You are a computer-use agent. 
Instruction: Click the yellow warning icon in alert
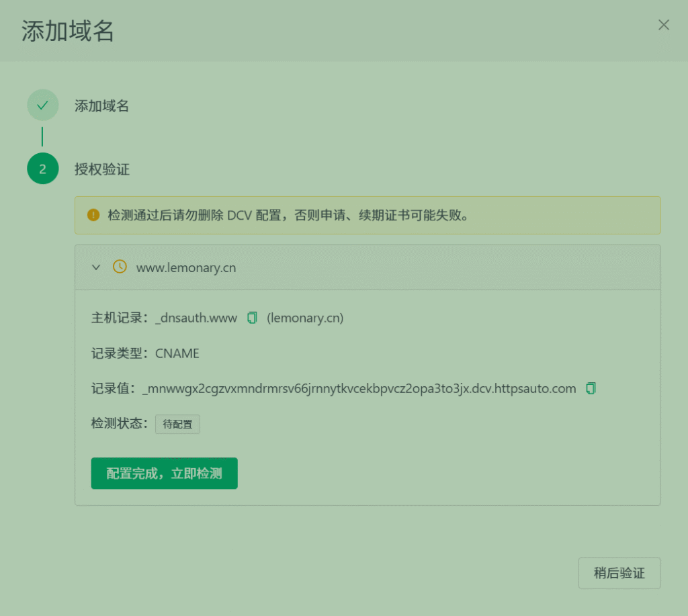[93, 215]
